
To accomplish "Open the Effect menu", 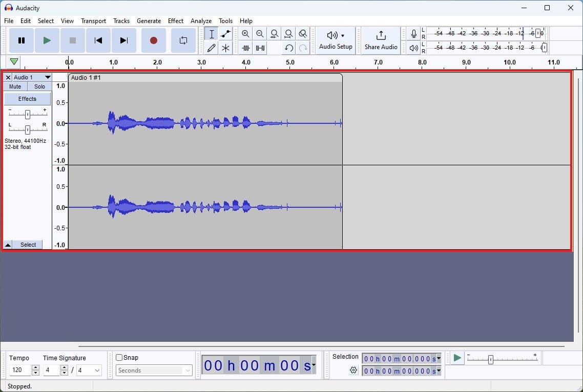I will (175, 21).
